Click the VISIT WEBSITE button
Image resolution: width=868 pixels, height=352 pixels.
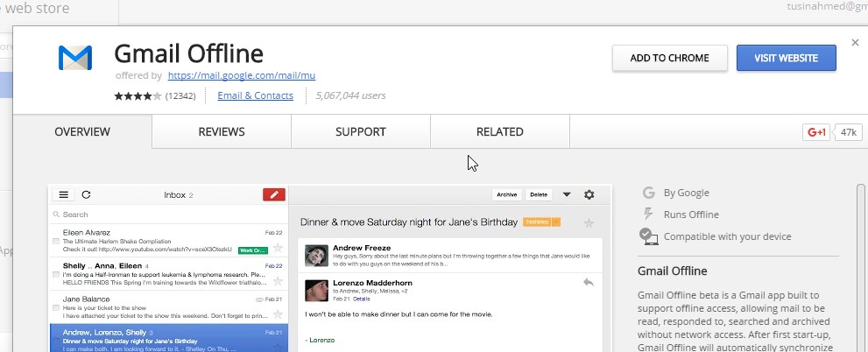[786, 58]
